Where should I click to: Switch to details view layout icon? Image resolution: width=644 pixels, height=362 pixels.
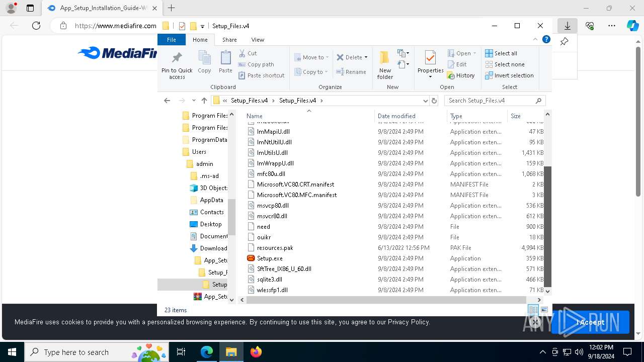point(533,310)
